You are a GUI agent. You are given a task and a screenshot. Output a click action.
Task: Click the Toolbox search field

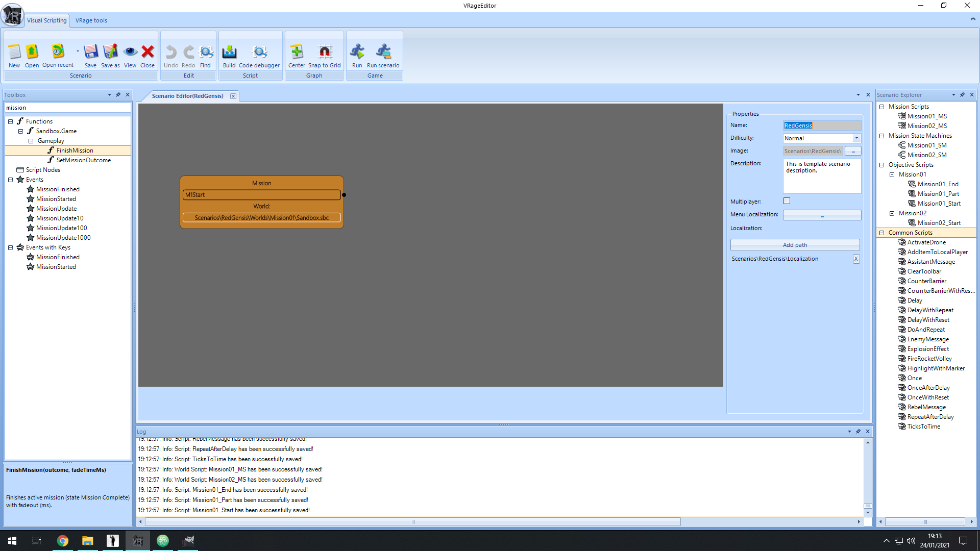tap(67, 108)
